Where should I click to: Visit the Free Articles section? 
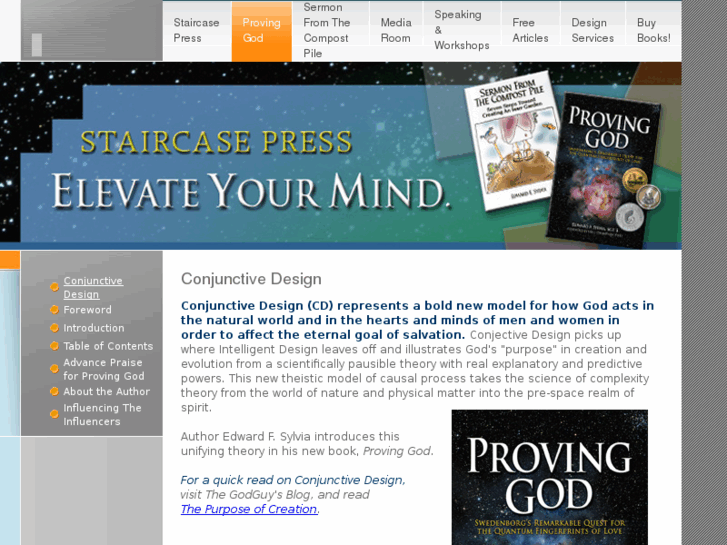(x=530, y=31)
